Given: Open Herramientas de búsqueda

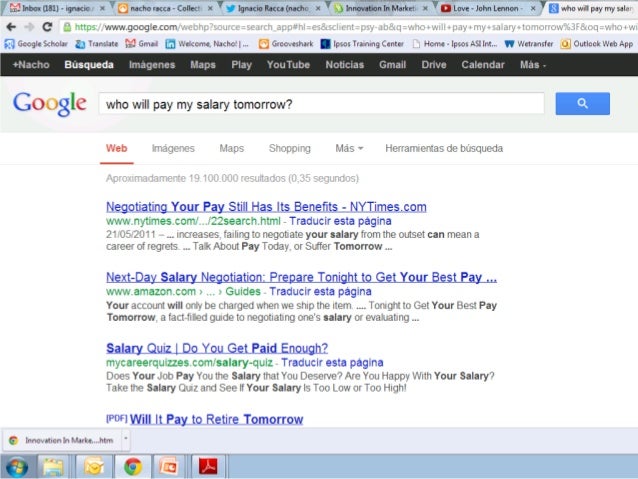Looking at the screenshot, I should coord(444,149).
